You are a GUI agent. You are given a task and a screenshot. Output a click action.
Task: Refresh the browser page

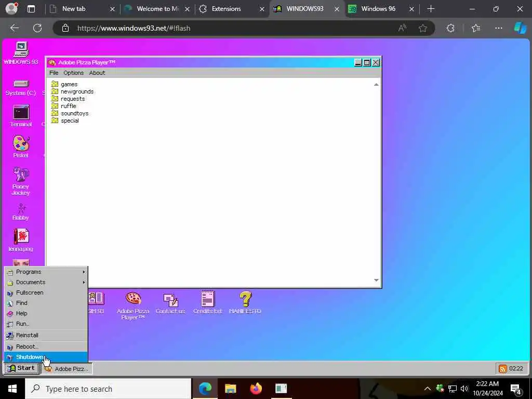pos(37,28)
